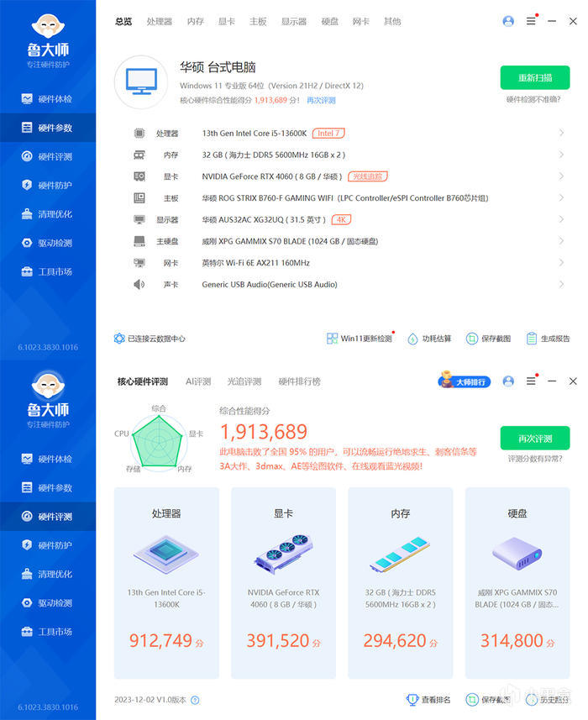This screenshot has width=588, height=720.
Task: Open 驱动检测 in the upper 硬件参数 window sidebar
Action: [x=48, y=243]
